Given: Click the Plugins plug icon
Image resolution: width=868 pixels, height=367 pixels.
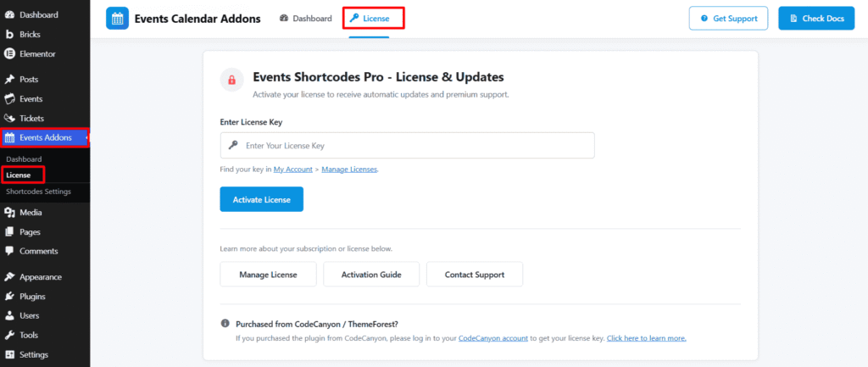Looking at the screenshot, I should coord(9,296).
